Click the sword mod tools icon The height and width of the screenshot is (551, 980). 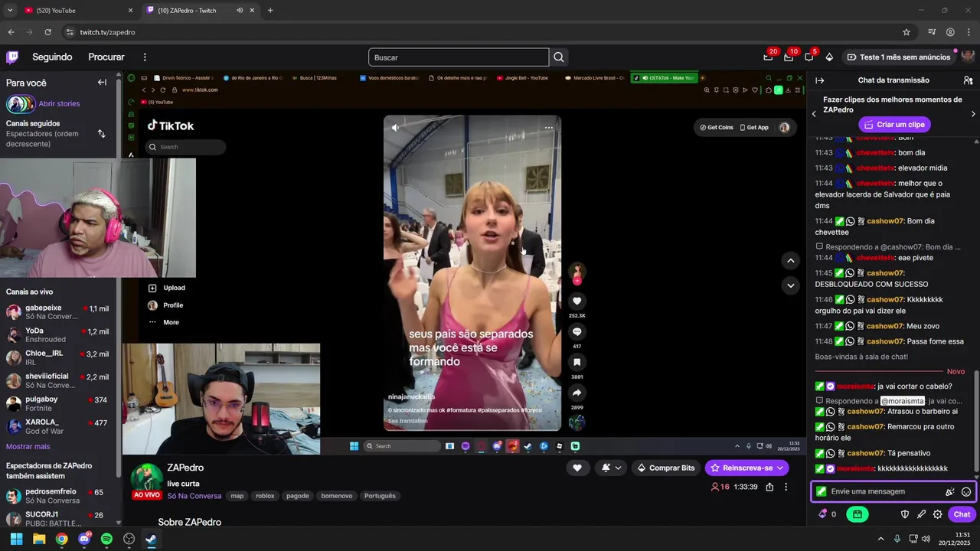[x=921, y=514]
